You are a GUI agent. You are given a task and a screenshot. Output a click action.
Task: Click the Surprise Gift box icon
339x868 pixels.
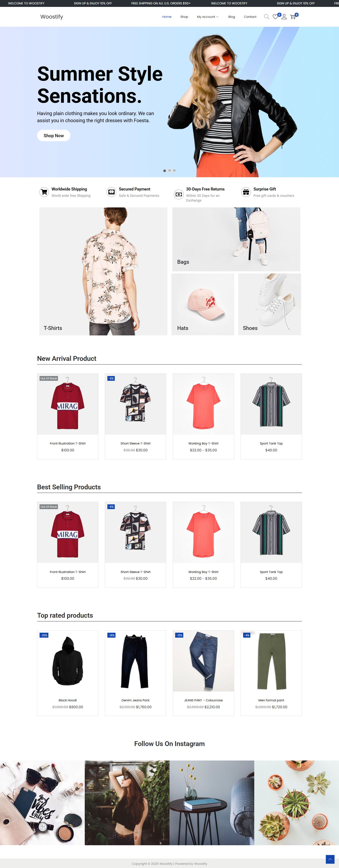coord(246,192)
